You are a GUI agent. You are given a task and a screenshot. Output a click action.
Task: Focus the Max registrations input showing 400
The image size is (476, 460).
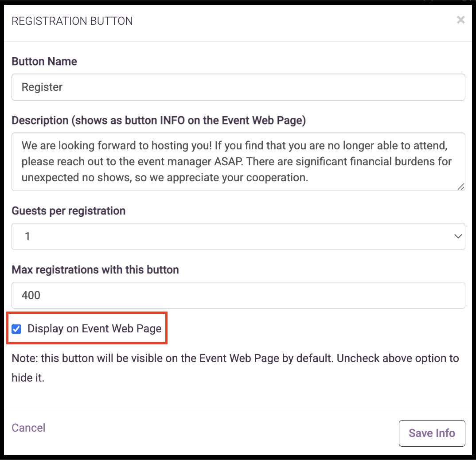pyautogui.click(x=238, y=295)
